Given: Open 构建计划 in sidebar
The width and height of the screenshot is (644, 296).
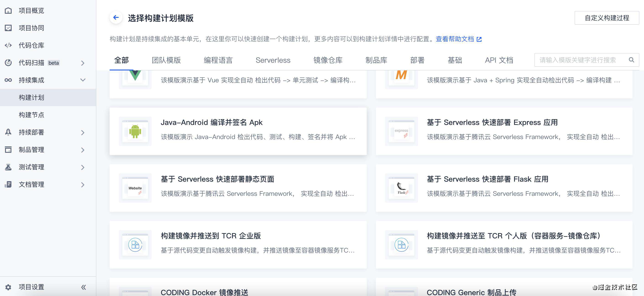Looking at the screenshot, I should pos(48,97).
